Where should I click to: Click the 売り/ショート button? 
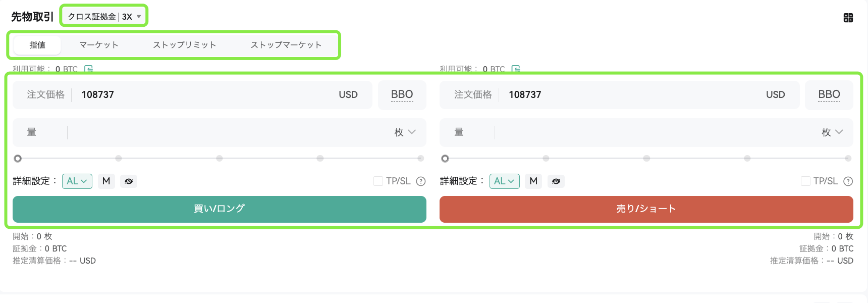646,209
